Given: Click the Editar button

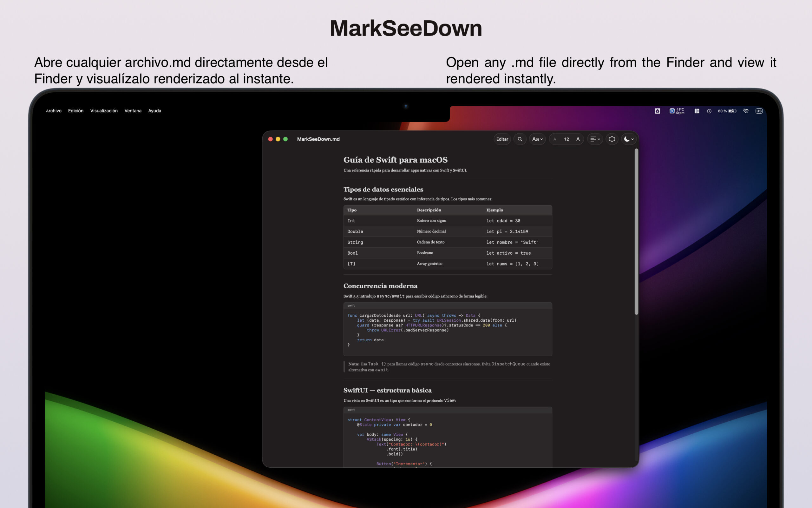Looking at the screenshot, I should click(502, 139).
